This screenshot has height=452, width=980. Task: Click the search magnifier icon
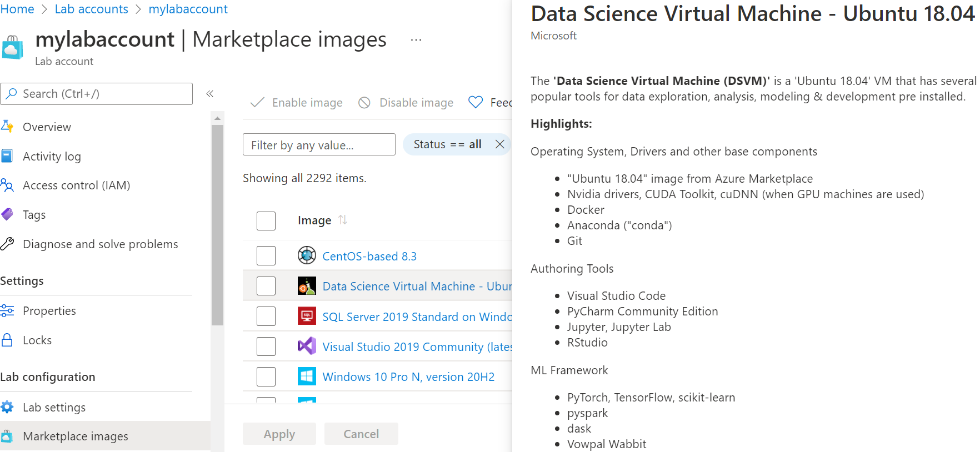tap(11, 94)
